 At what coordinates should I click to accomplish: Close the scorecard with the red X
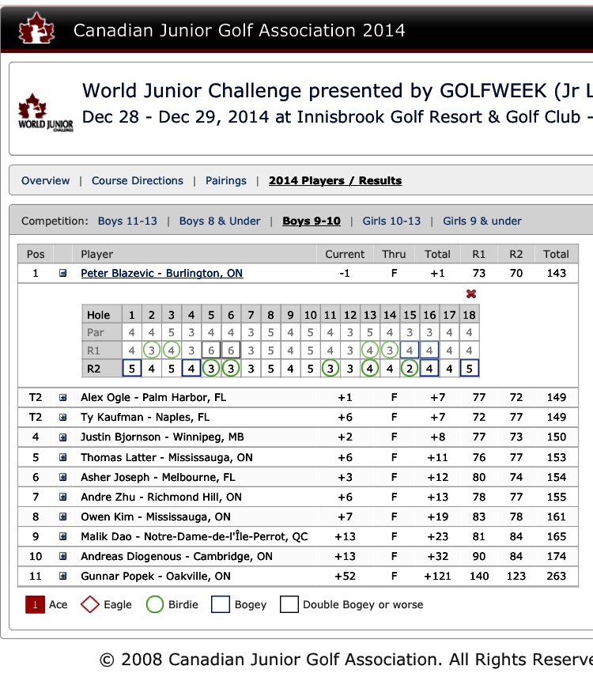(x=472, y=293)
